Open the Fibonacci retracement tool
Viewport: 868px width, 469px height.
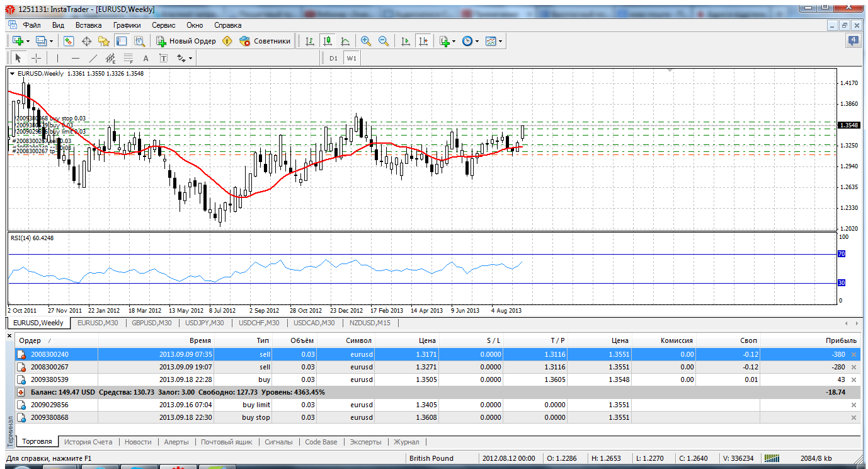click(128, 58)
